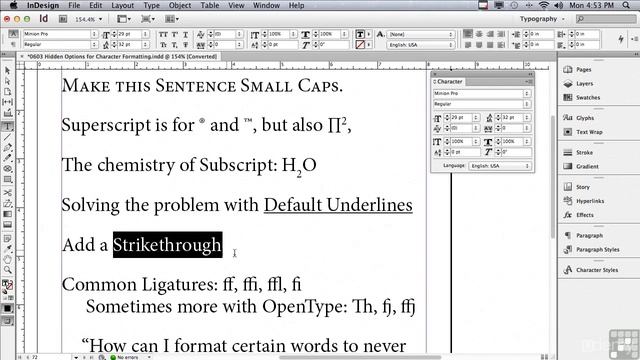Viewport: 640px width, 360px height.
Task: Open the Hyperlinks panel
Action: coord(584,201)
